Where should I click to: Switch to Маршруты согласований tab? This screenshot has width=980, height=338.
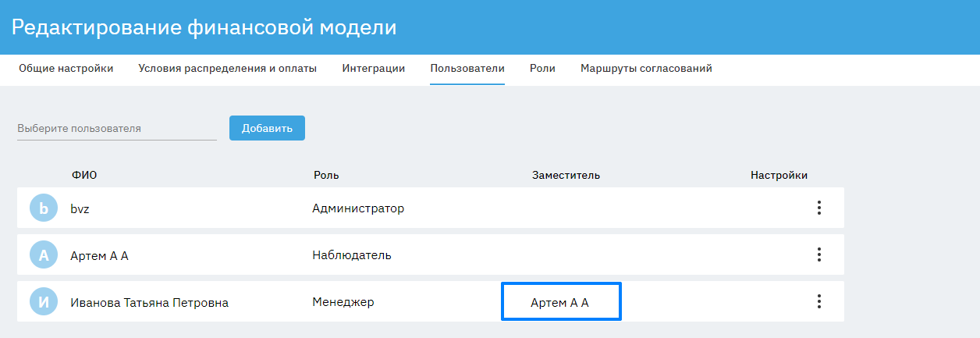(x=646, y=69)
